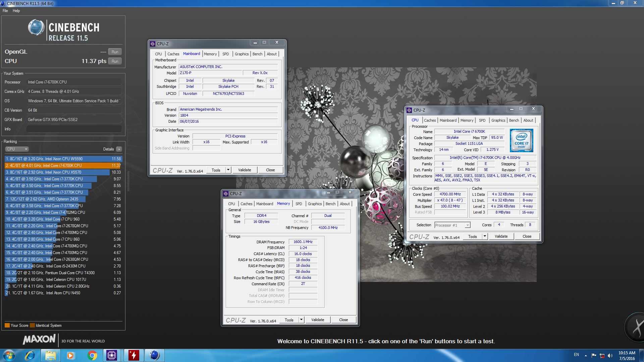The width and height of the screenshot is (644, 362).
Task: Click Close button in Memory CPU-Z window
Action: (x=343, y=320)
